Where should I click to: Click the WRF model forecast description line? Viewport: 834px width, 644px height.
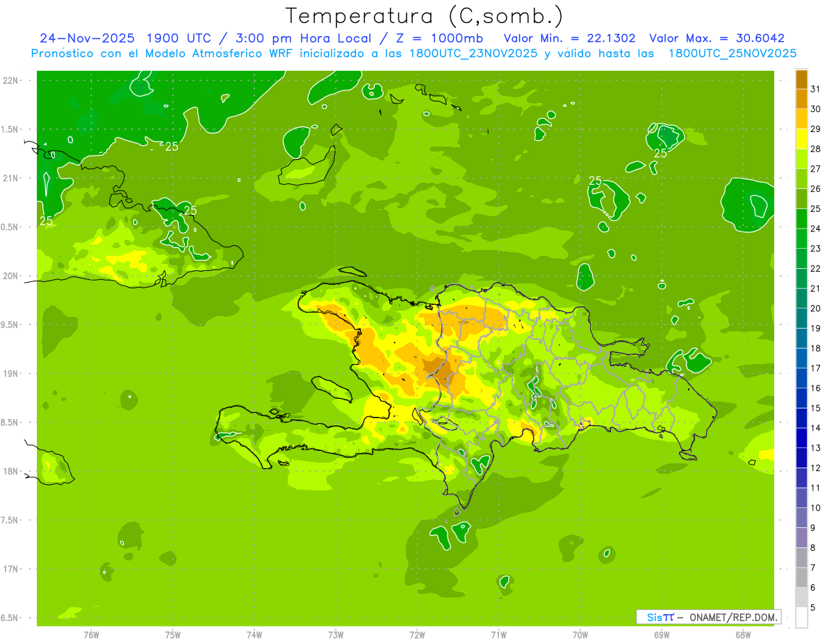tap(414, 53)
